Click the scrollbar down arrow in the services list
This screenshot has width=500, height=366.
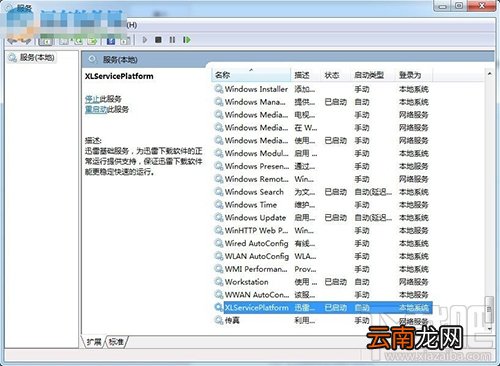pyautogui.click(x=489, y=329)
